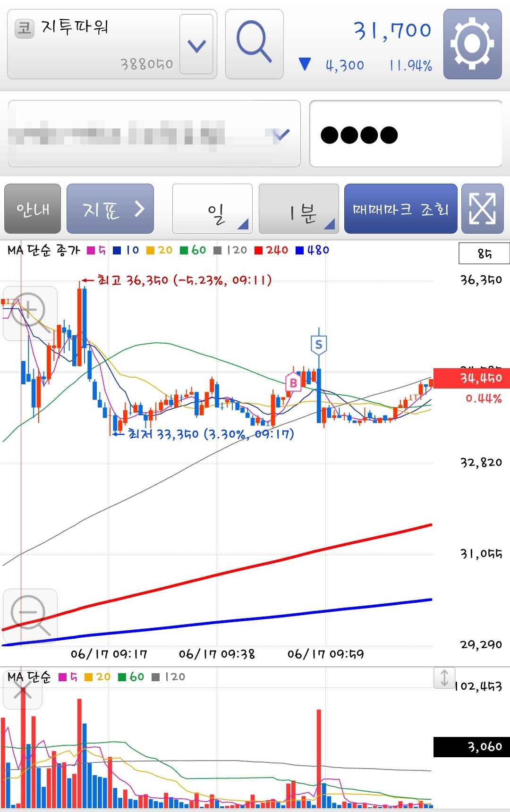Screen dimensions: 510x812
Task: Zoom out the price chart
Action: pos(30,615)
